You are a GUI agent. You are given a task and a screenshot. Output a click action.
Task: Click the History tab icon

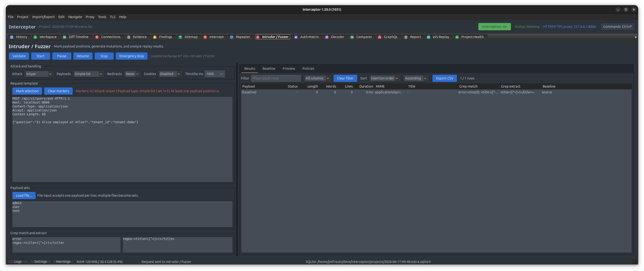click(12, 37)
